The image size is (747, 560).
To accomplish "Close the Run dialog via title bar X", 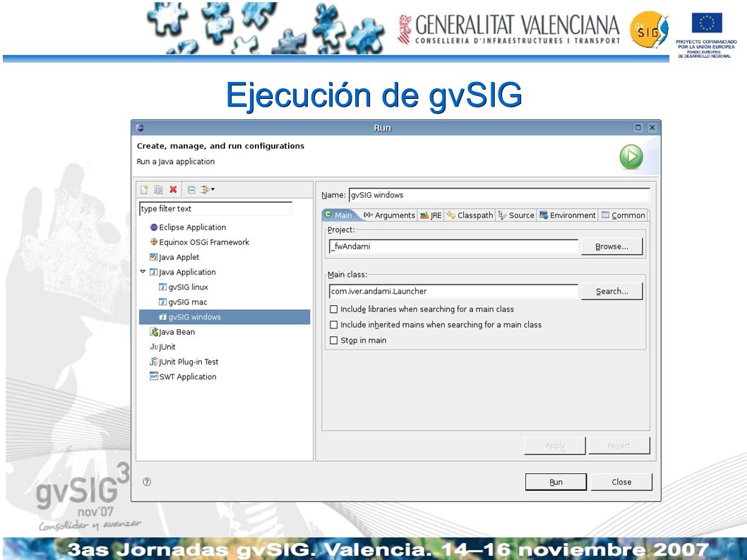I will coord(652,128).
